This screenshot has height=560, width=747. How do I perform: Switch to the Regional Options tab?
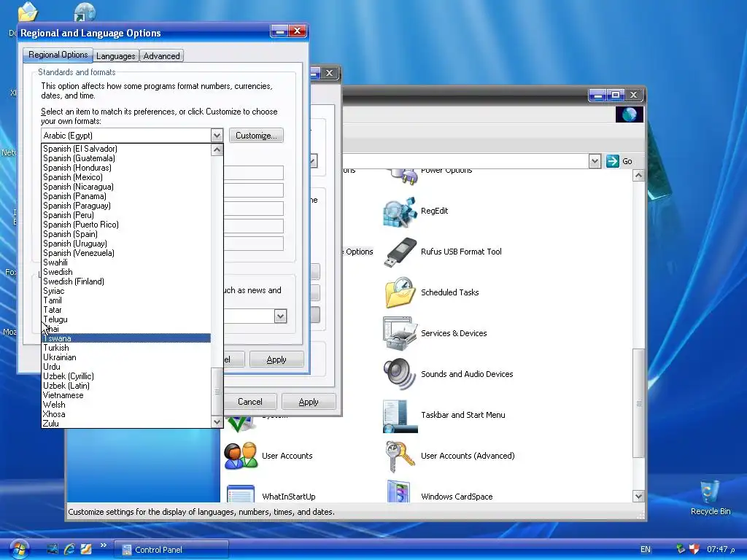click(x=58, y=55)
